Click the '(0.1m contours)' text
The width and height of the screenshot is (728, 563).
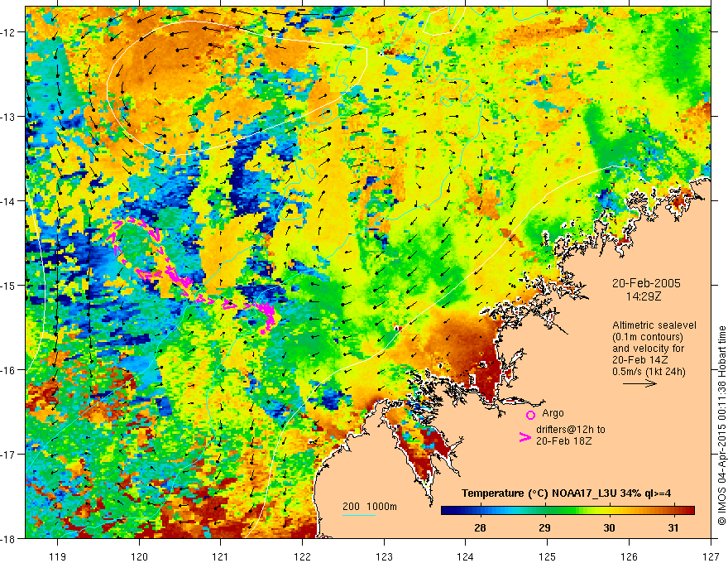tap(647, 337)
